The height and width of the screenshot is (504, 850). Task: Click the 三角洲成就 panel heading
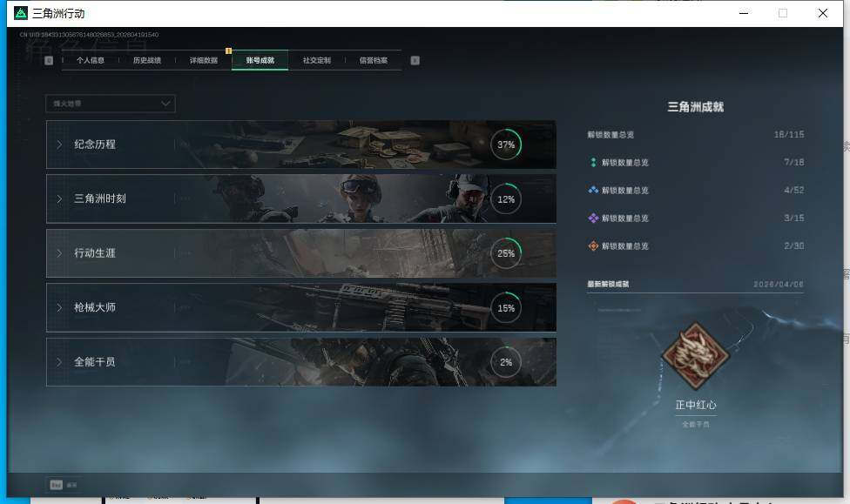pos(696,107)
